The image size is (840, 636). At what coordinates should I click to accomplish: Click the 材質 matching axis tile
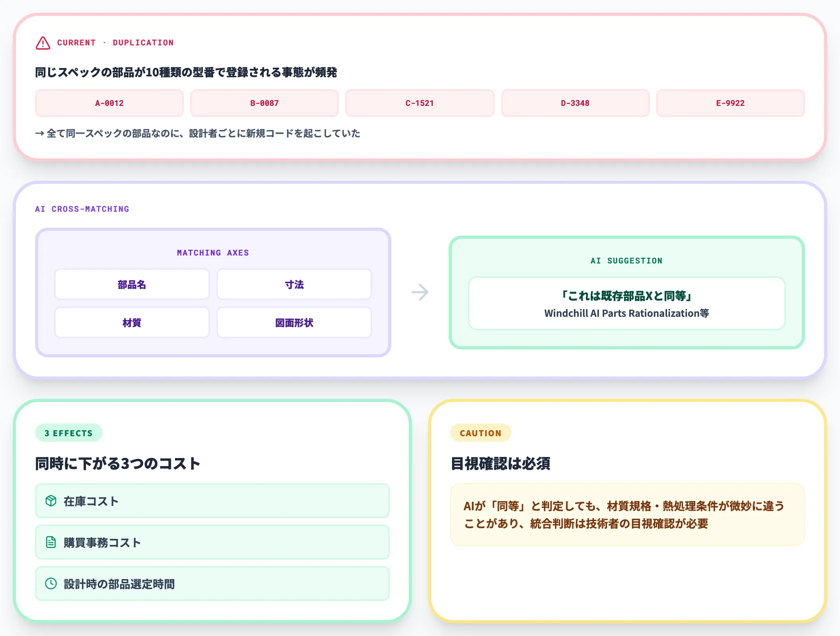click(132, 323)
